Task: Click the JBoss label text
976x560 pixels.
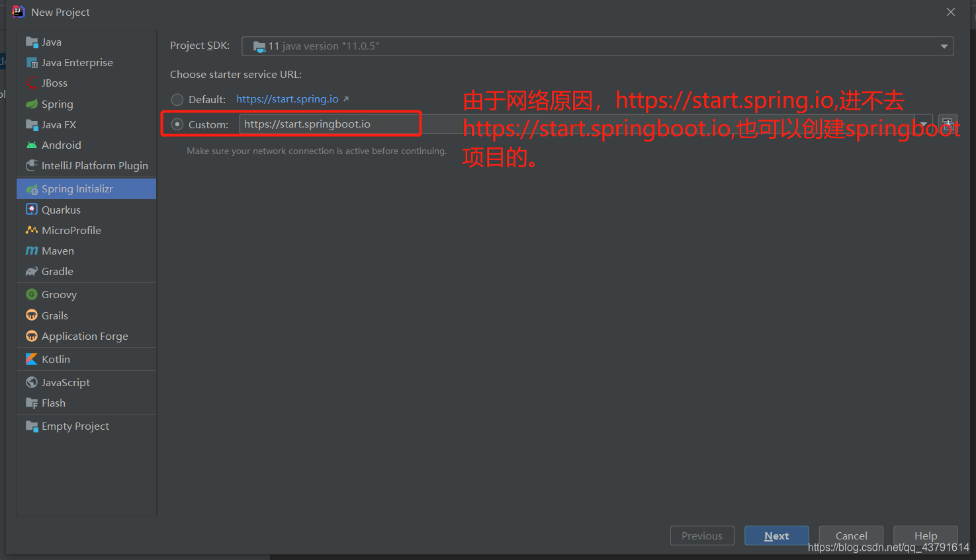Action: coord(54,83)
